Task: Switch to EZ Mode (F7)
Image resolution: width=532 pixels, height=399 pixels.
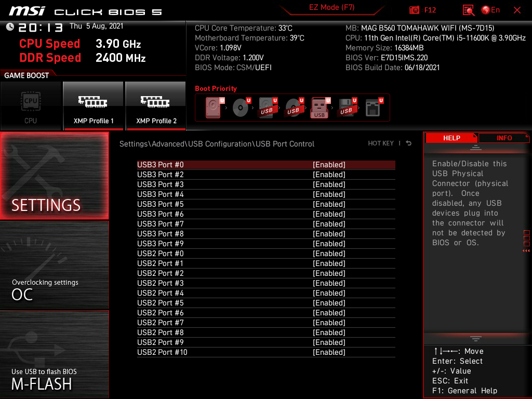Action: tap(331, 7)
